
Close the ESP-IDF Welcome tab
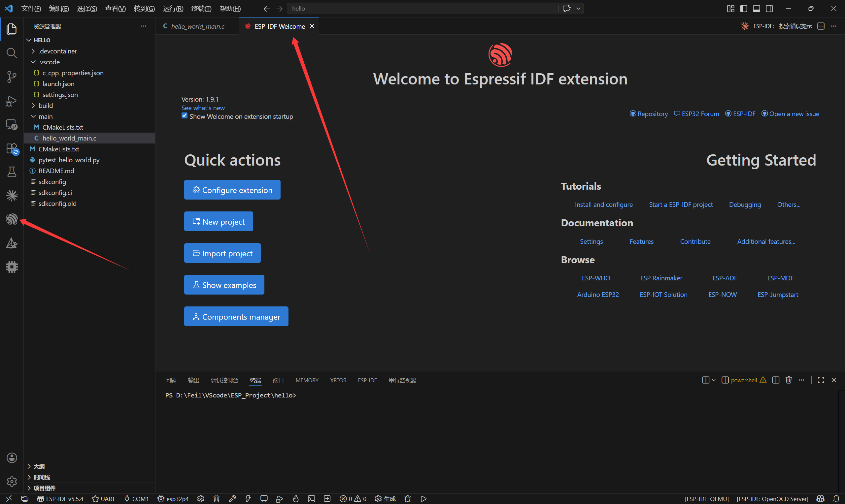pyautogui.click(x=312, y=26)
